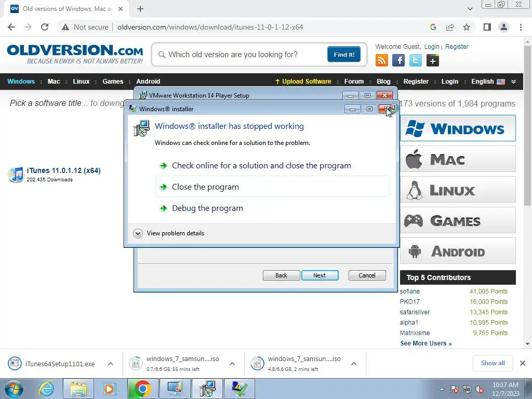Switch to Chrome in the taskbar
Viewport: 532px width, 399px height.
(x=142, y=389)
